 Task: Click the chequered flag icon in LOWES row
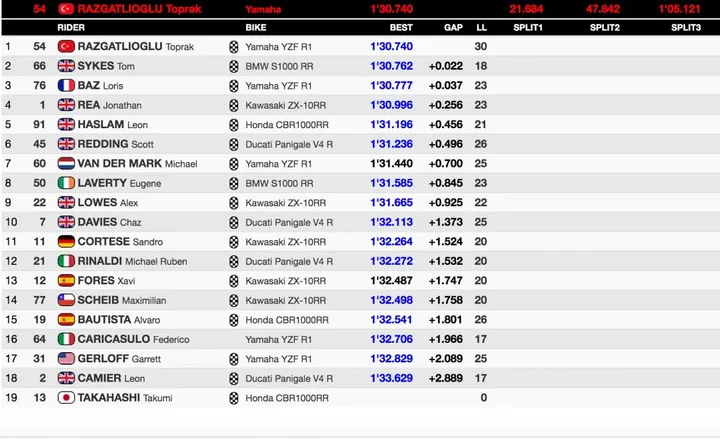tap(234, 203)
